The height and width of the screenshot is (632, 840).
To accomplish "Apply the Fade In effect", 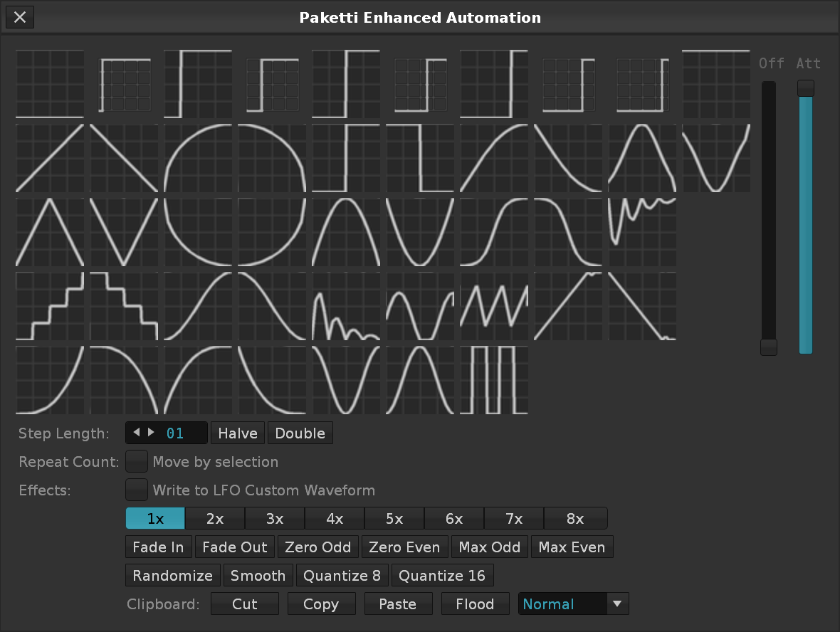I will point(158,547).
